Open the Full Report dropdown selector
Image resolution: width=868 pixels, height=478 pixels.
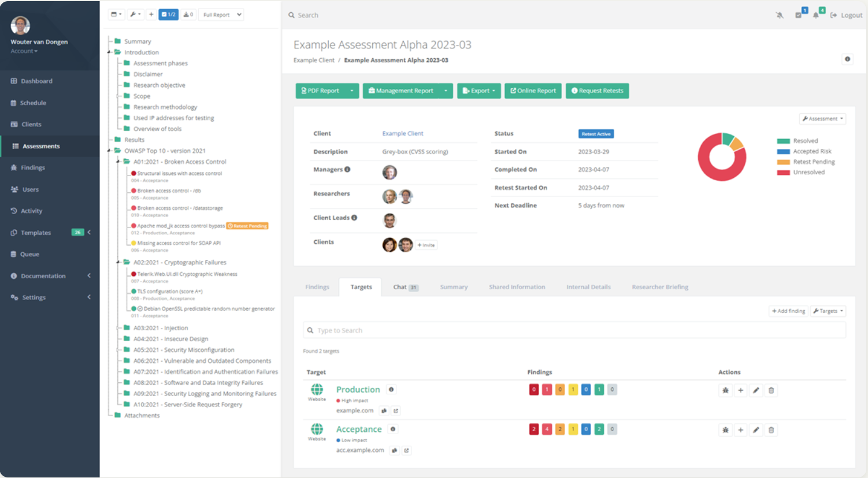click(221, 14)
